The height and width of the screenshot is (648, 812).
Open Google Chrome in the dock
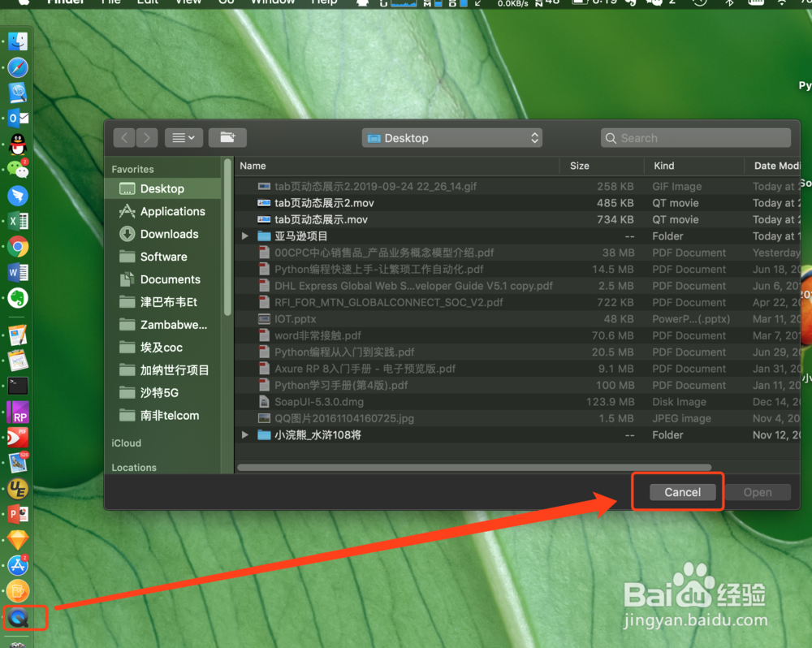[18, 247]
